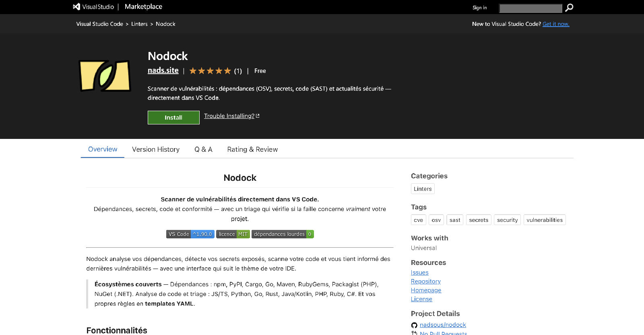The width and height of the screenshot is (644, 335).
Task: Open the Linters breadcrumb
Action: 139,24
